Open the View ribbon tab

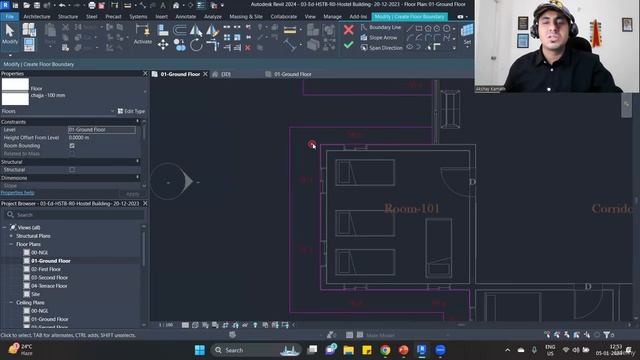coord(310,17)
